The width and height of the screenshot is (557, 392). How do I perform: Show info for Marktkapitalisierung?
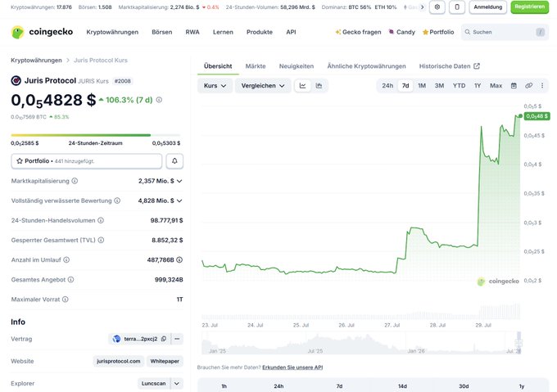[75, 181]
